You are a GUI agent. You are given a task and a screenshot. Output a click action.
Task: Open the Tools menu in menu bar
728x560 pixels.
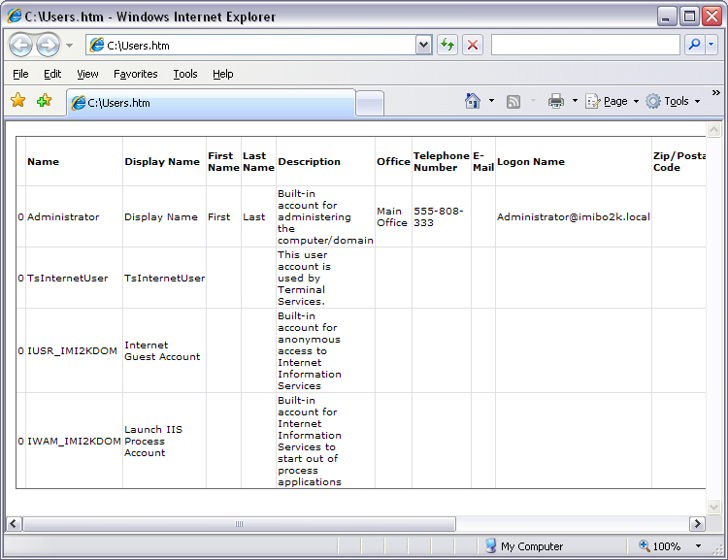185,74
